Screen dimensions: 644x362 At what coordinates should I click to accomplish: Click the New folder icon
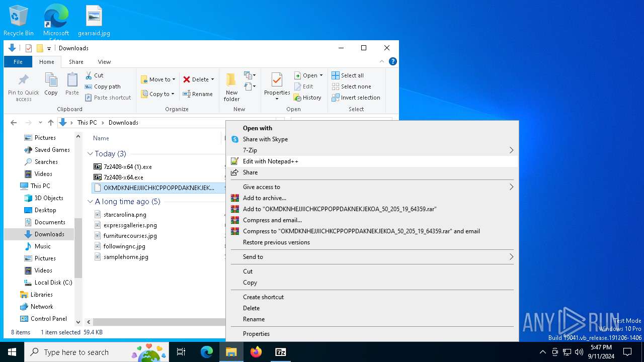231,87
